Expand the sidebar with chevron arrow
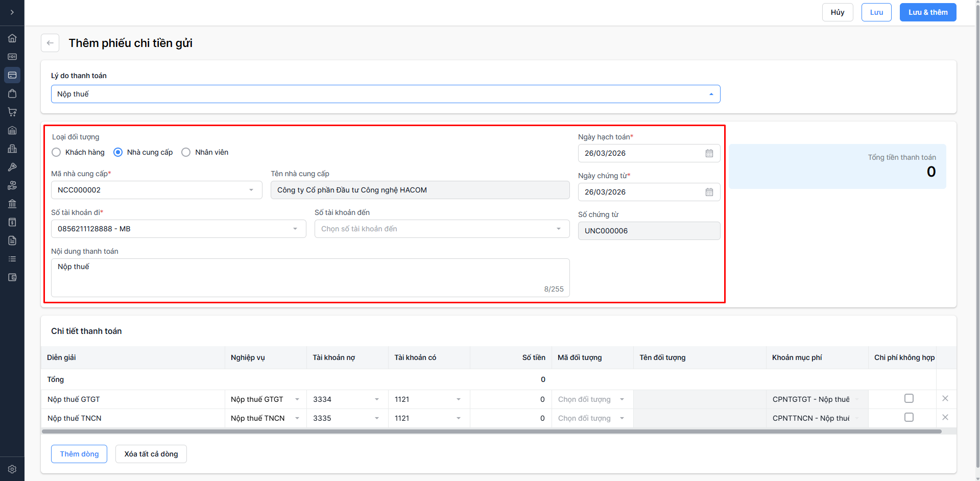Screen dimensions: 980x481 point(12,12)
